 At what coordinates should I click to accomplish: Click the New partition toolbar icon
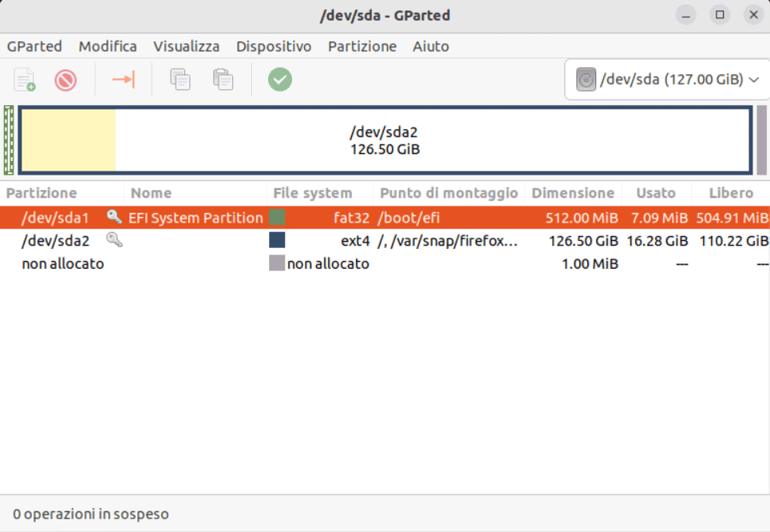(25, 80)
